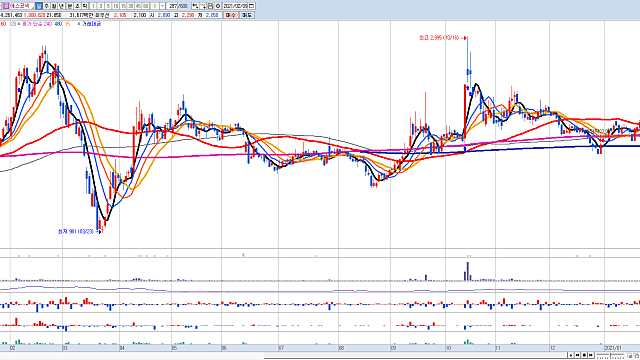Screen dimensions: 640x360
Task: Select the weekly (주) chart period
Action: (x=47, y=6)
